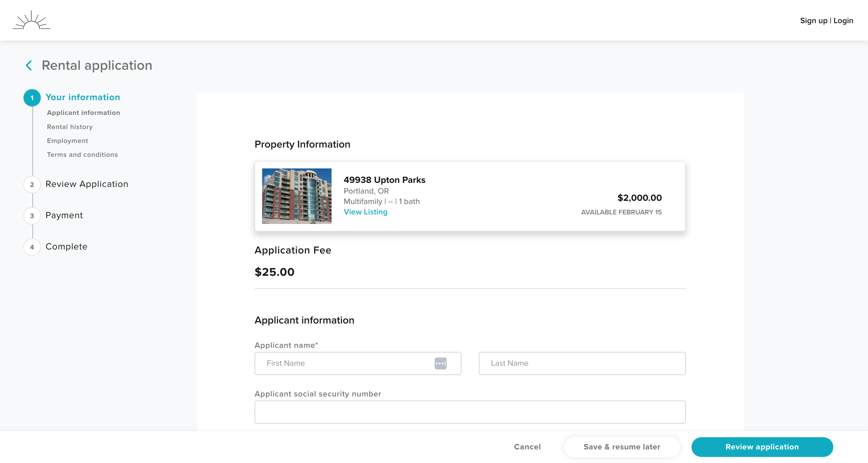Click View Listing link
Screen dimensions: 868x463
(365, 212)
